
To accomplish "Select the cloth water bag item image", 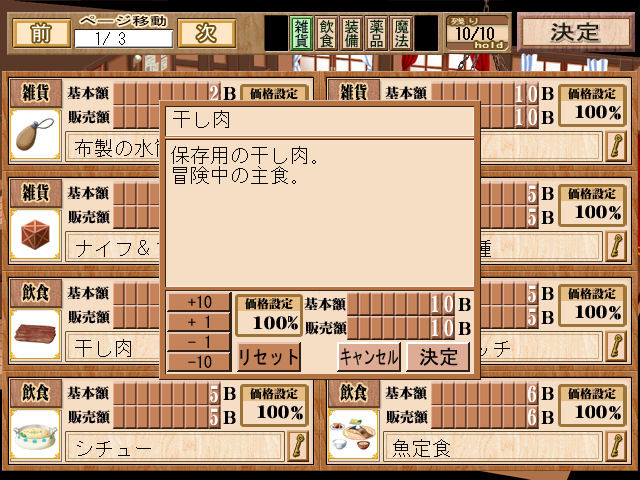I will coord(35,134).
